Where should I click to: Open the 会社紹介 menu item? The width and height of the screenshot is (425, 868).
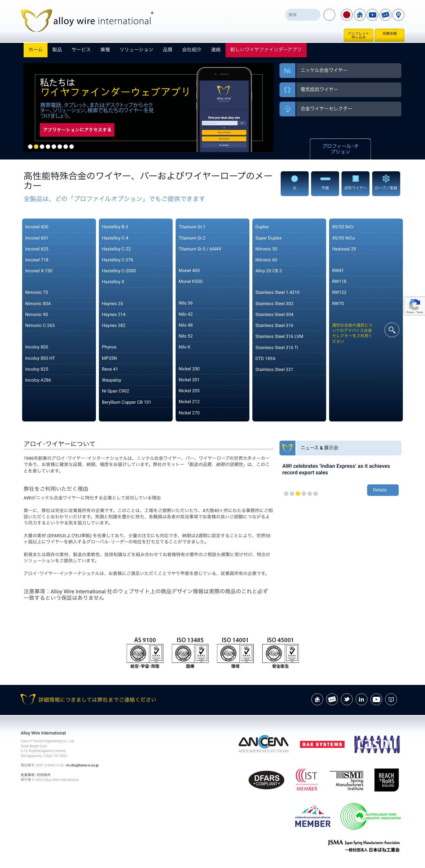pos(192,50)
